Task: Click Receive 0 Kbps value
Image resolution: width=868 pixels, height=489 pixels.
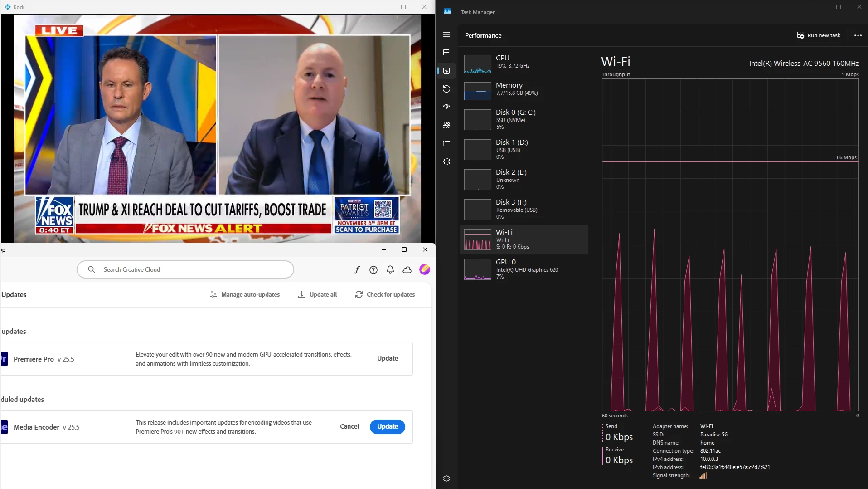Action: [619, 460]
